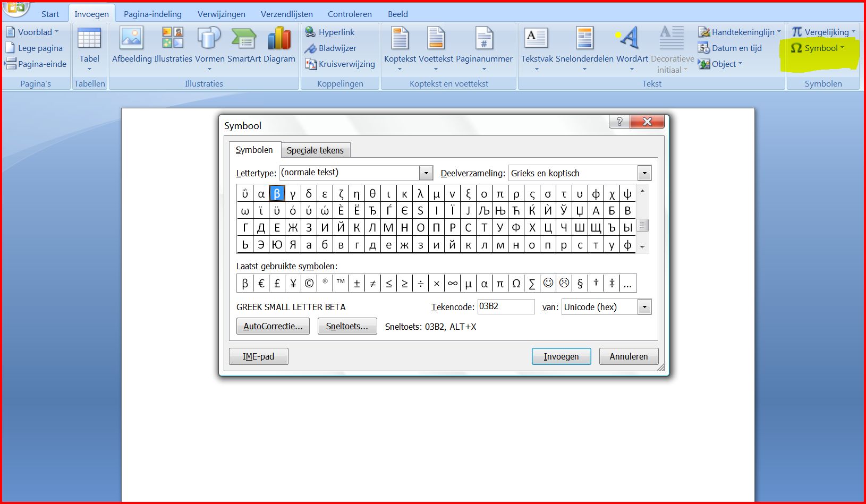Open the Beeld ribbon tab
866x504 pixels.
[397, 14]
